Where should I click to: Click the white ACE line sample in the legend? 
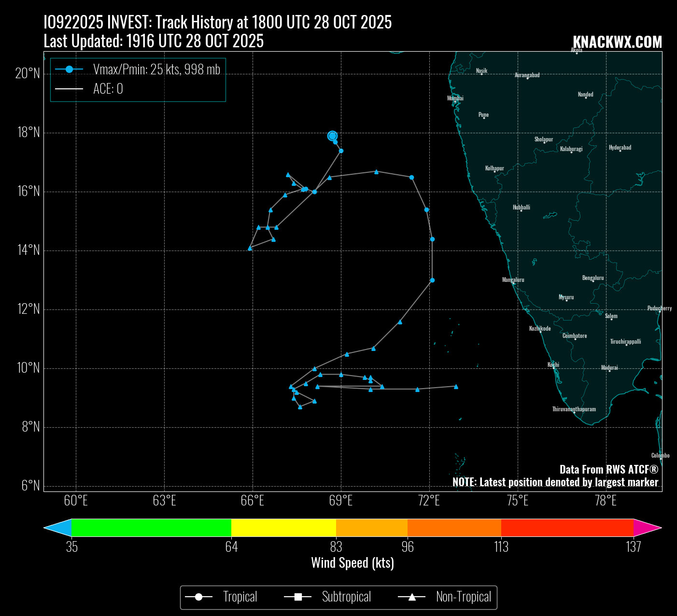pyautogui.click(x=69, y=89)
